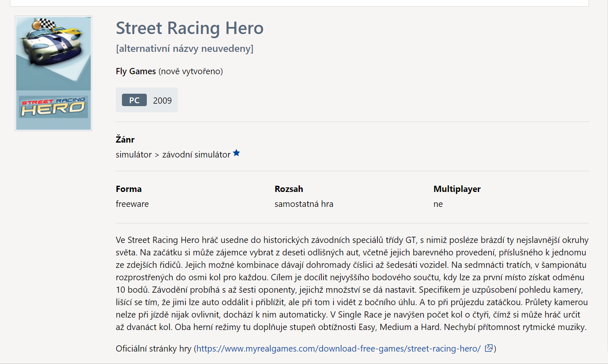Click the Multiplayer column heading
Image resolution: width=608 pixels, height=364 pixels.
[457, 189]
